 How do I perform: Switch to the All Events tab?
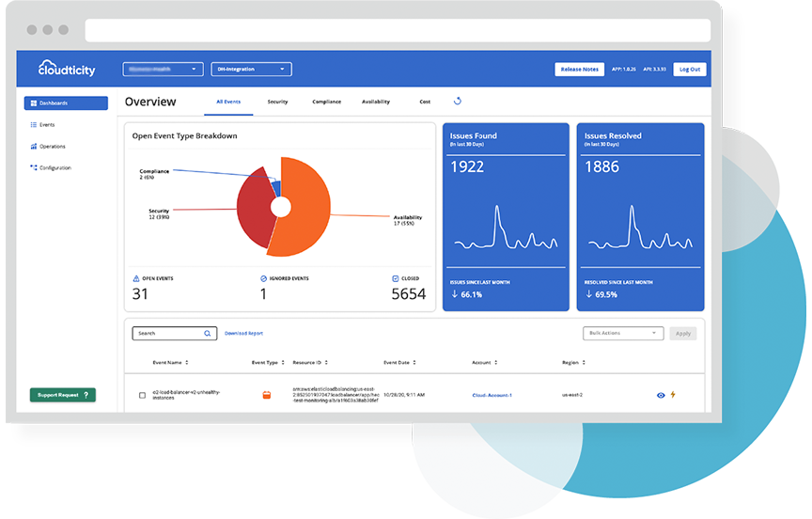(x=228, y=102)
